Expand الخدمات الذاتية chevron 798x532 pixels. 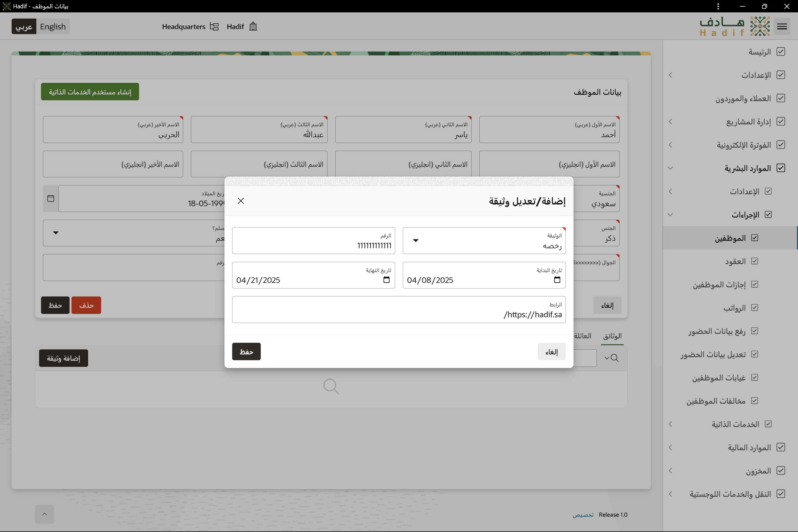pos(670,424)
